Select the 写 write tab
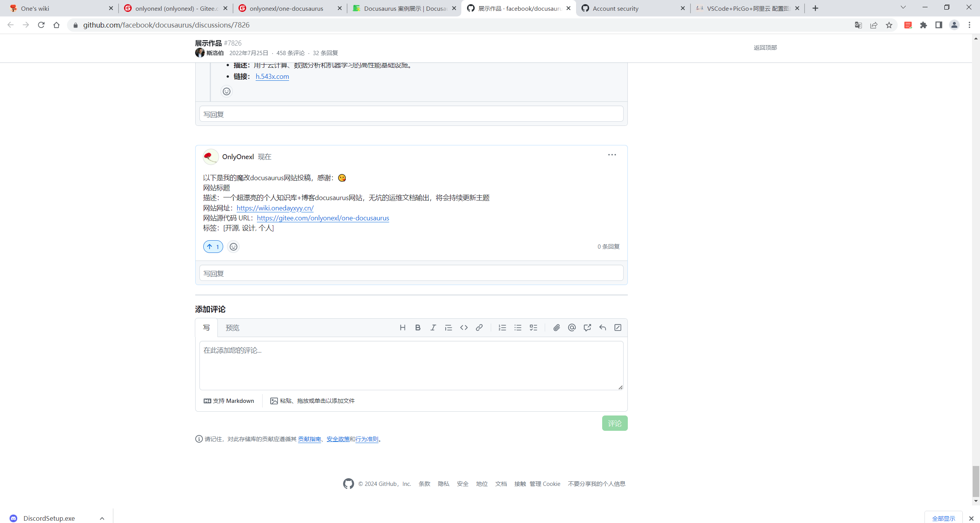 tap(206, 328)
